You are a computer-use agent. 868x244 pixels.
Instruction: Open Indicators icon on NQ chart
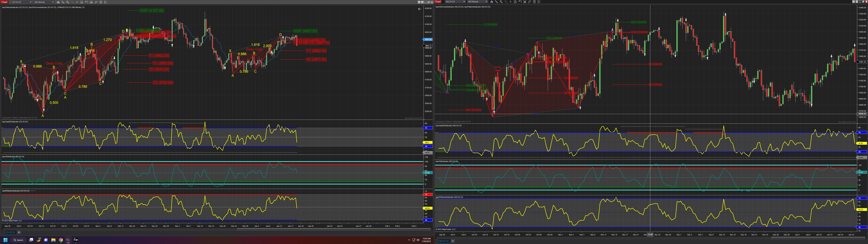tap(530, 2)
